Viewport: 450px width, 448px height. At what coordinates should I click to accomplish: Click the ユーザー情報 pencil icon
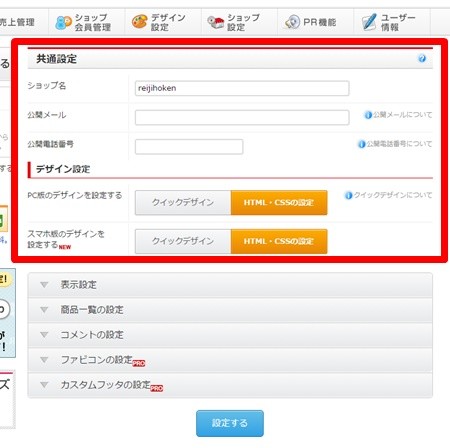click(x=369, y=22)
